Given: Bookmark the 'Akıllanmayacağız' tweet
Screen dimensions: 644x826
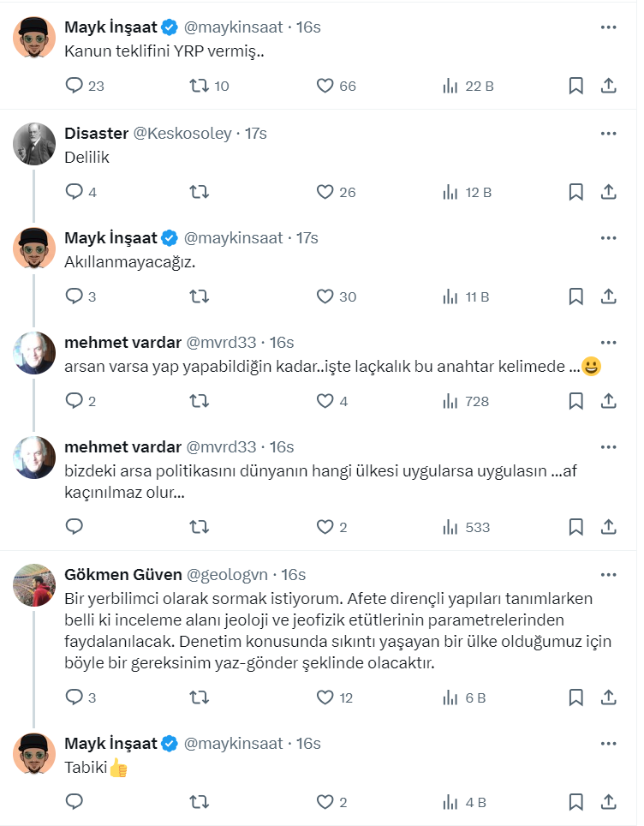Looking at the screenshot, I should 576,297.
